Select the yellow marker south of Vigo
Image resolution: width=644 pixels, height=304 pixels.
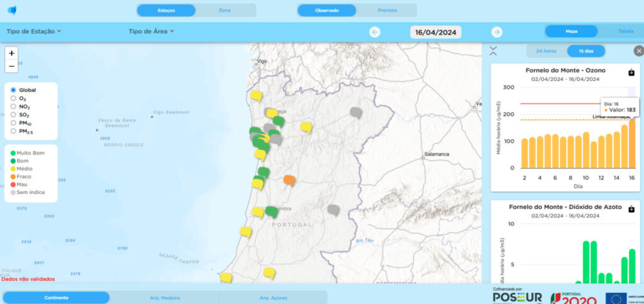pyautogui.click(x=257, y=96)
